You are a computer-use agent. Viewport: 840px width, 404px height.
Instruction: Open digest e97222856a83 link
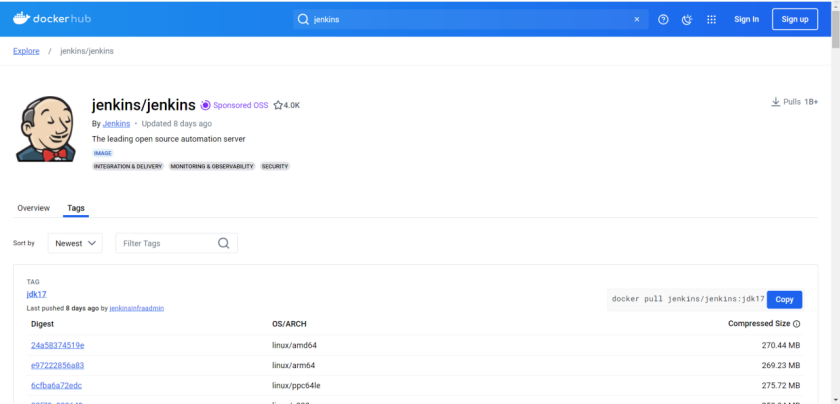pyautogui.click(x=57, y=365)
